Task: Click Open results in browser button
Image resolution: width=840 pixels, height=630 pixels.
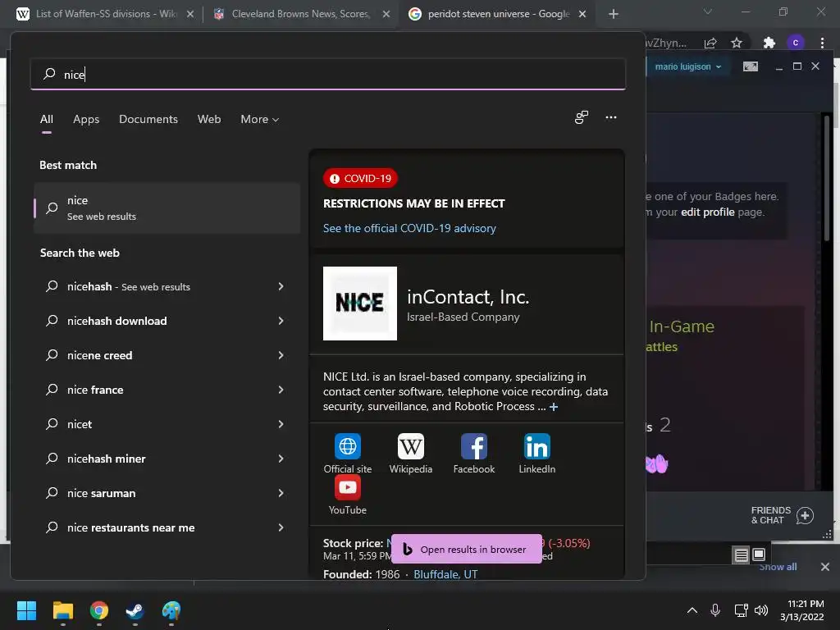Action: click(x=467, y=549)
